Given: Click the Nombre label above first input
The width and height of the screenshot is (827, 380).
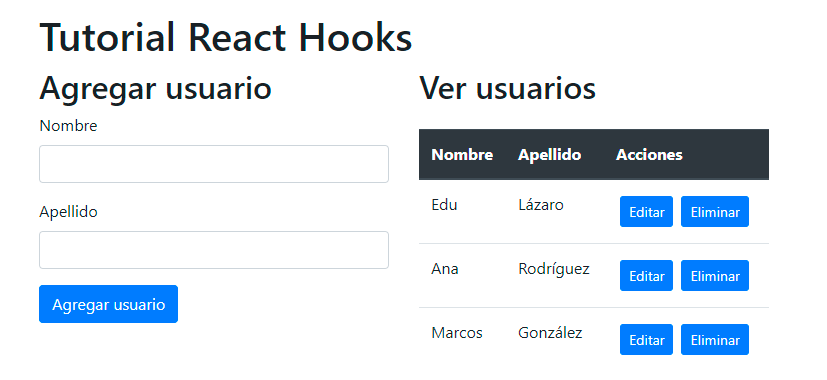Looking at the screenshot, I should click(x=68, y=126).
